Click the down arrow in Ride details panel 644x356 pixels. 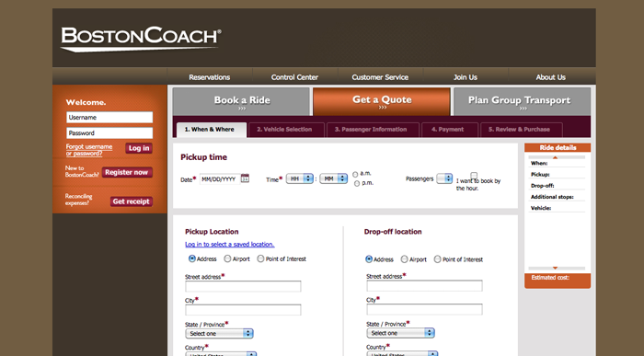[x=556, y=268]
